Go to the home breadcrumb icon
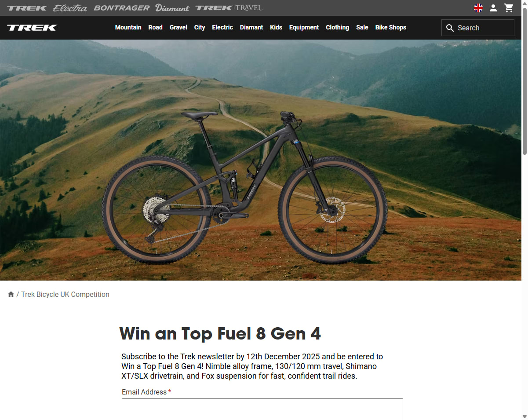The image size is (528, 420). point(11,294)
